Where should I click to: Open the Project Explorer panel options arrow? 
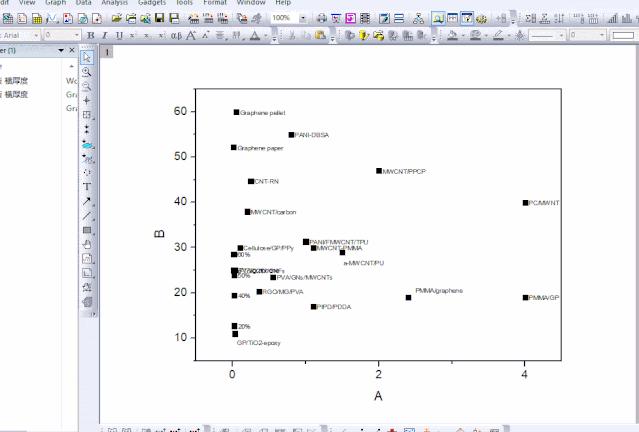click(61, 50)
